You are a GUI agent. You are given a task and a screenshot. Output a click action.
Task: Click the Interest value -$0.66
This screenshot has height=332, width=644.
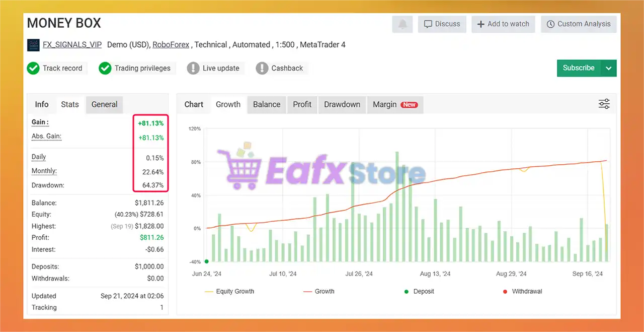tap(154, 250)
